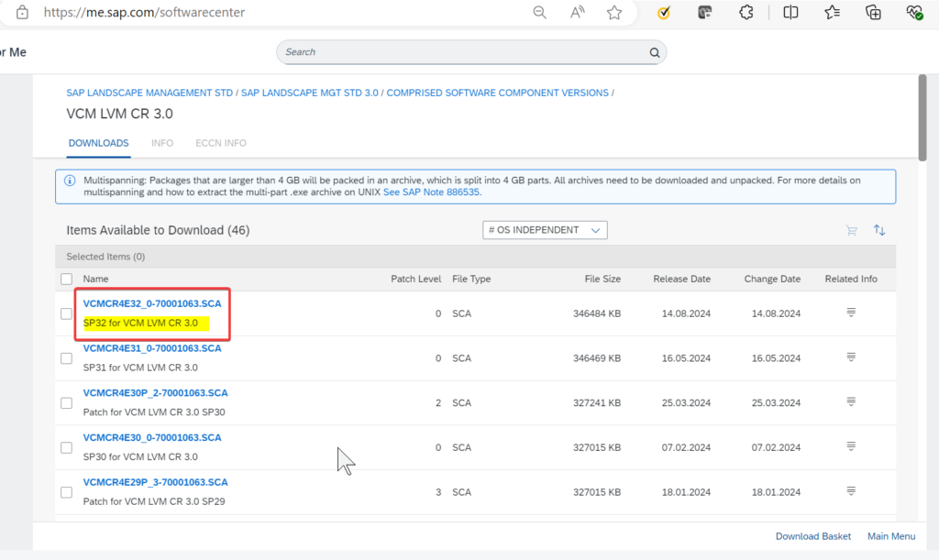Click the Name column header

click(95, 279)
